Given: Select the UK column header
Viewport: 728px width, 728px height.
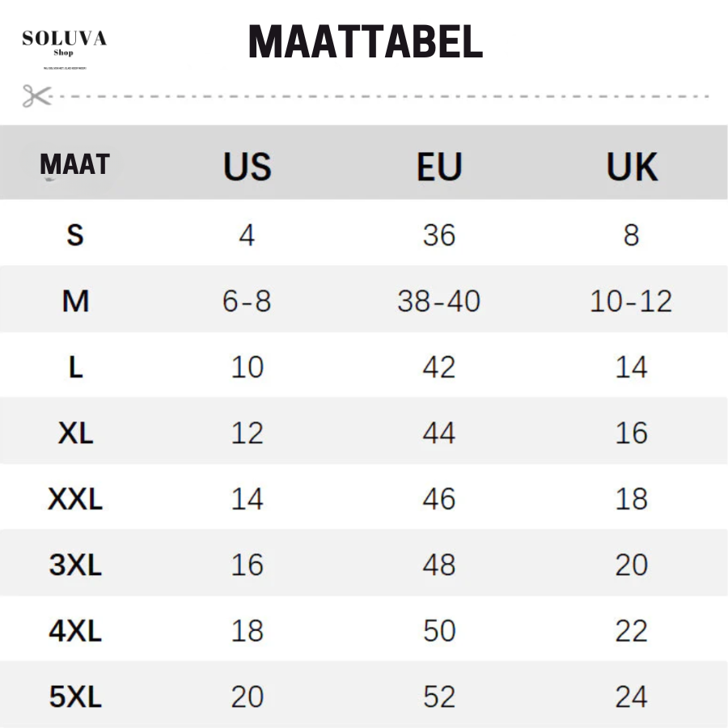Looking at the screenshot, I should pos(632,167).
